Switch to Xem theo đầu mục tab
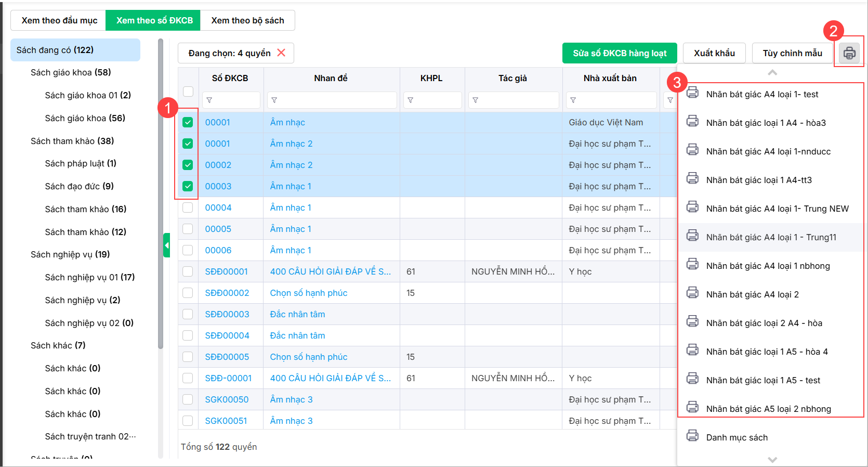Screen dimensions: 868x467 [x=59, y=20]
